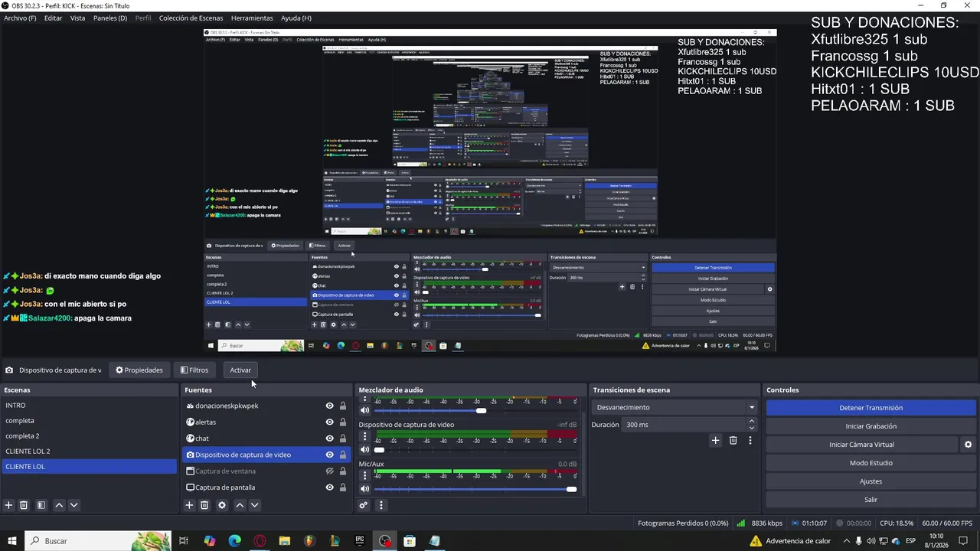Screen dimensions: 980x551
Task: Open the Windows Start menu
Action: click(x=12, y=541)
